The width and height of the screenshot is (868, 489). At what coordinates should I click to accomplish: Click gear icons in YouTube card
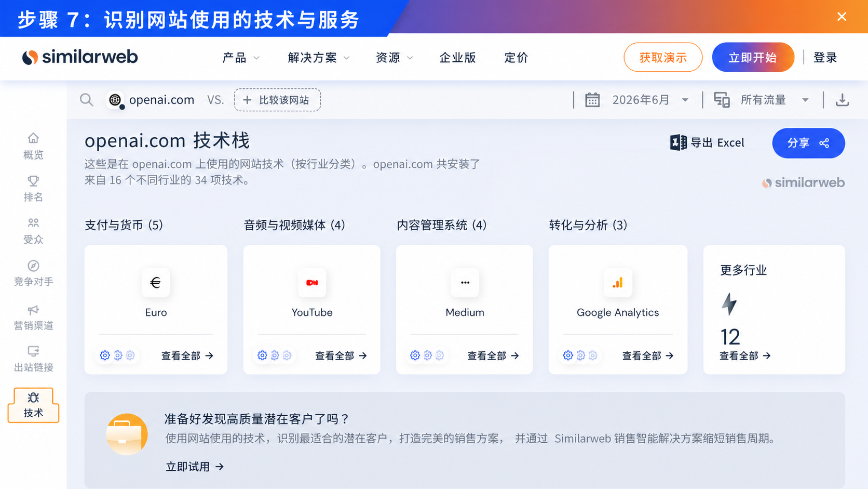point(275,355)
